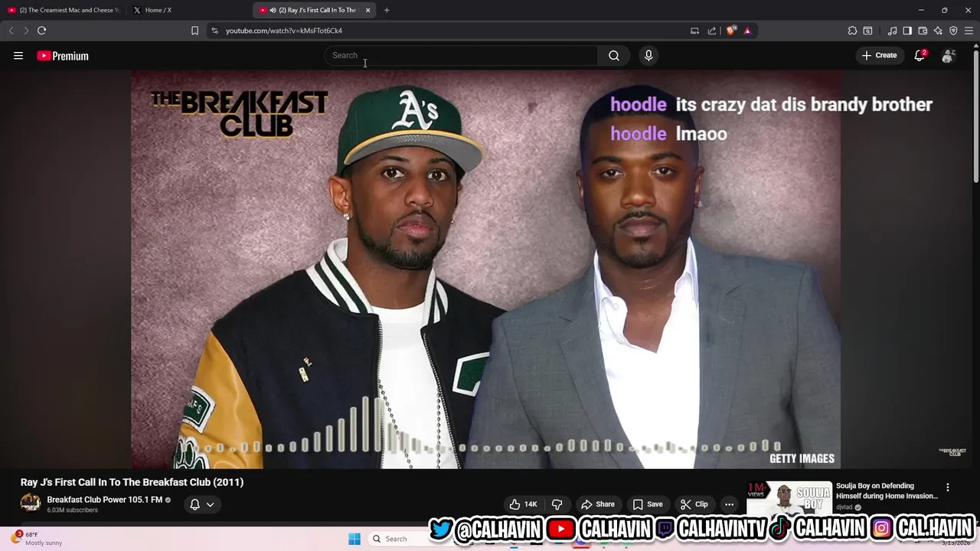
Task: Open YouTube notifications bell
Action: (x=920, y=55)
